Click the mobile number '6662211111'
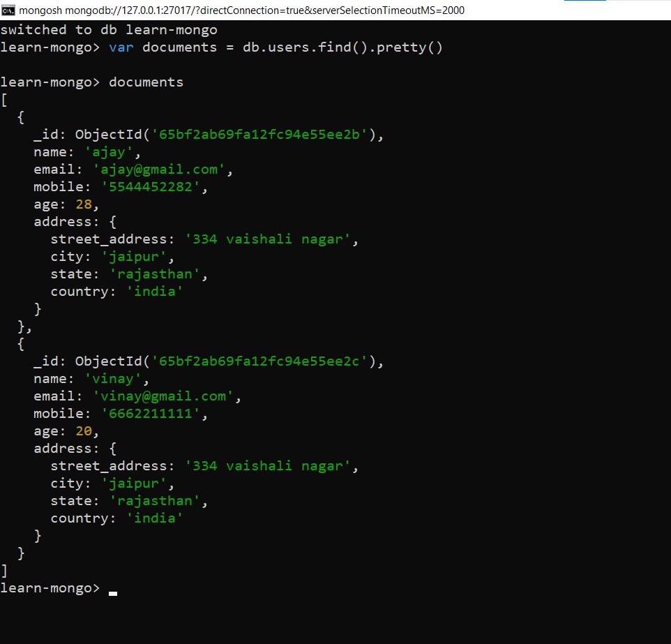This screenshot has width=671, height=644. (151, 414)
